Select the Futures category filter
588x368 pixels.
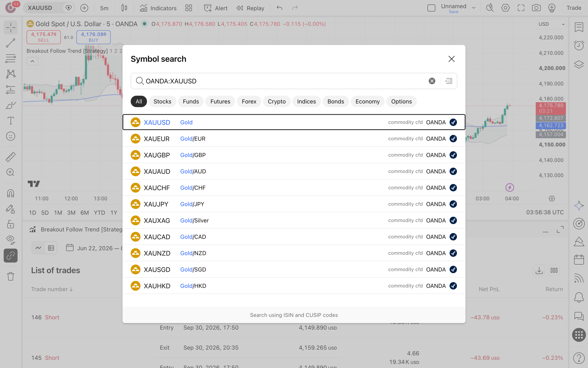point(220,101)
